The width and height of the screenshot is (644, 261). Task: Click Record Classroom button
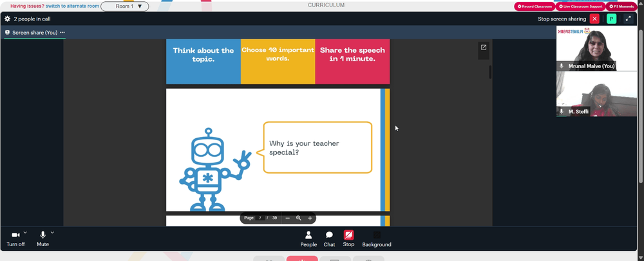click(x=535, y=6)
